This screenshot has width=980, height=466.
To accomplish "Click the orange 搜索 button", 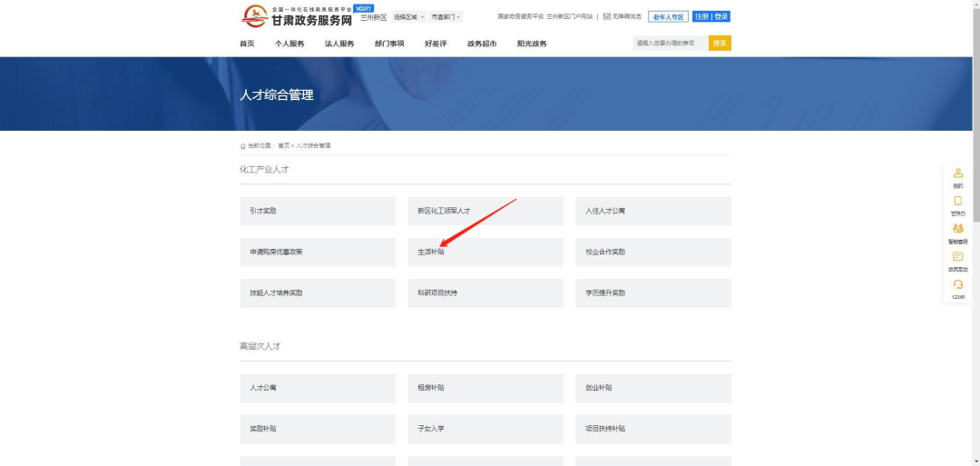I will [x=720, y=43].
